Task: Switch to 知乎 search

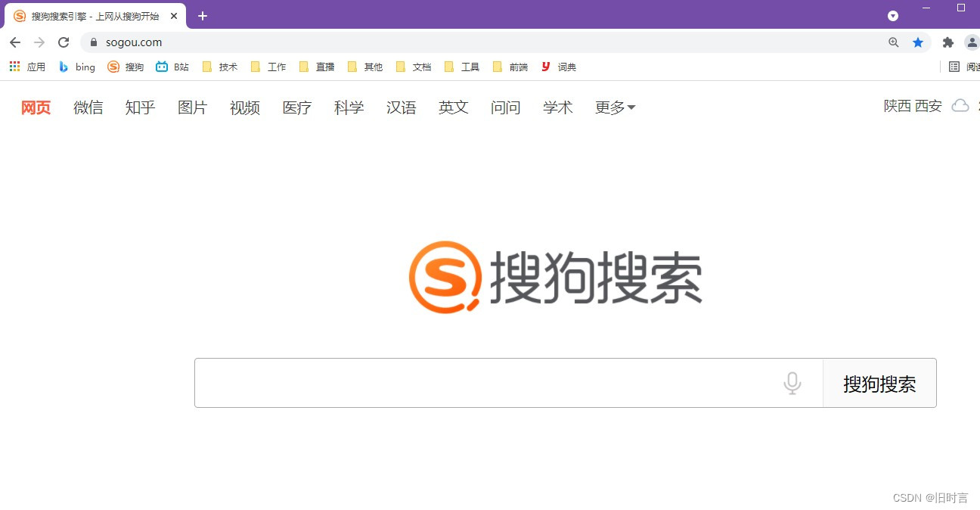Action: pos(140,107)
